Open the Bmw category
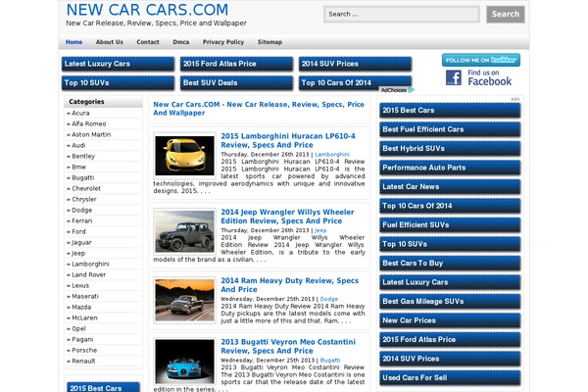The image size is (588, 392). pos(78,167)
